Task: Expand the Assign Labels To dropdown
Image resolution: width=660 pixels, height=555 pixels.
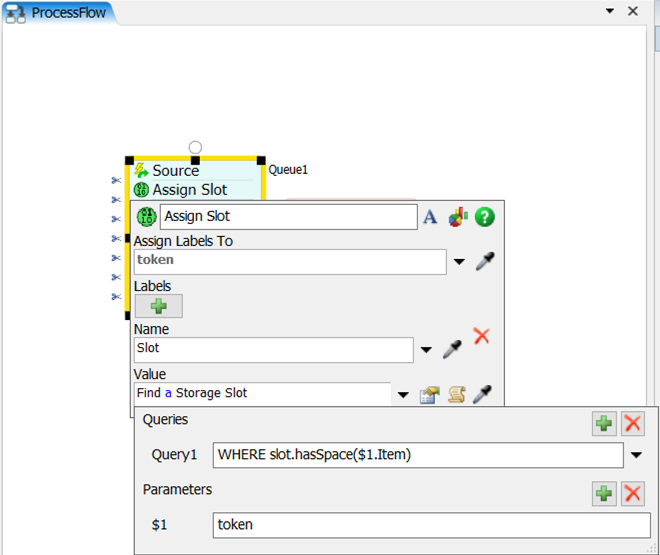Action: pos(459,262)
